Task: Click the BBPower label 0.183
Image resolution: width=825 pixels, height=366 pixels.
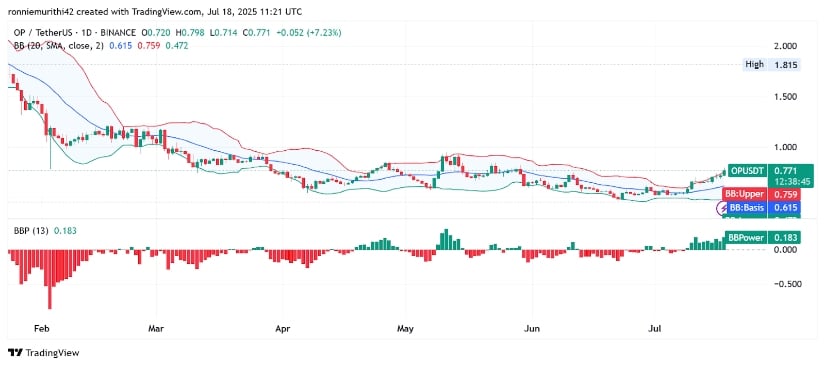Action: 762,238
